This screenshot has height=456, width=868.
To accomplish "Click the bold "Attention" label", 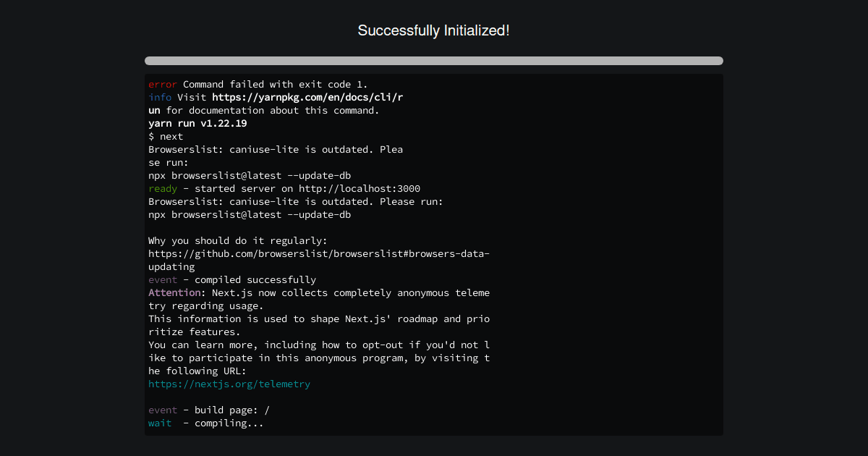I will [174, 293].
